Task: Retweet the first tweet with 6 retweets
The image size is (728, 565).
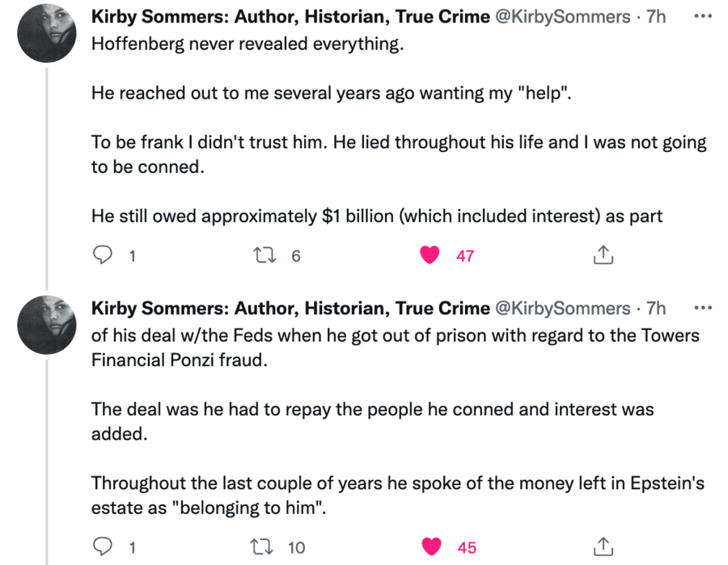Action: point(264,256)
